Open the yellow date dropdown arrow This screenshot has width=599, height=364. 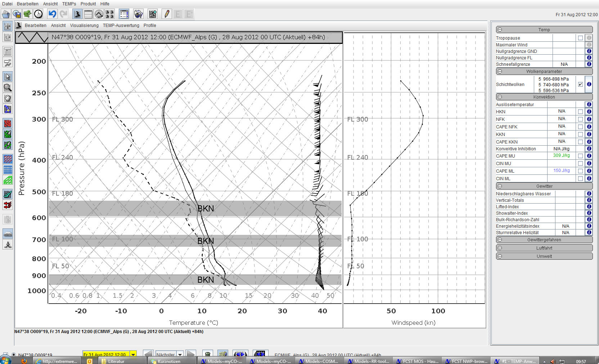(133, 355)
